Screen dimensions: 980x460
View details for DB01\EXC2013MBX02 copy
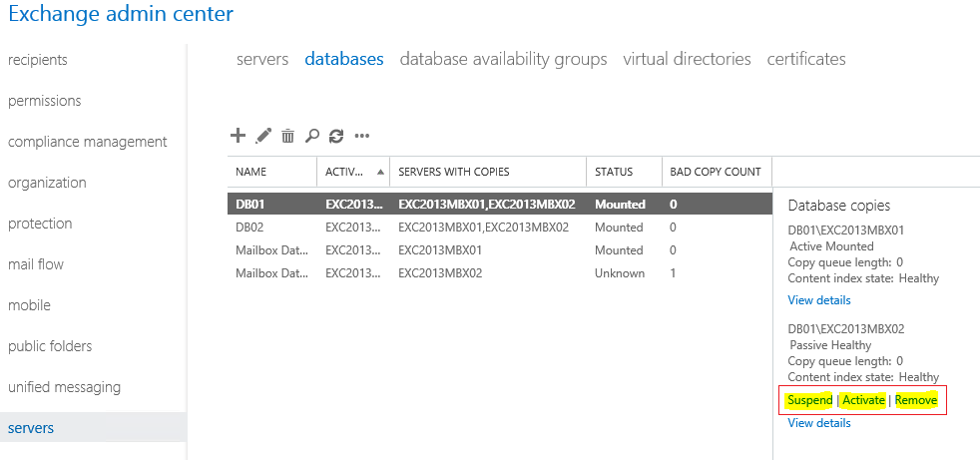click(819, 423)
